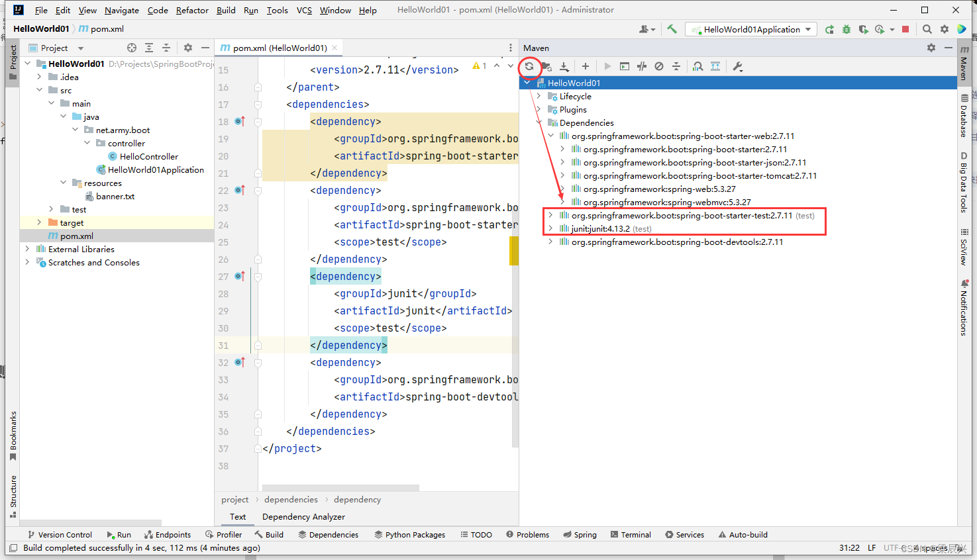The width and height of the screenshot is (977, 560).
Task: Hide the Maven tool window
Action: (x=949, y=48)
